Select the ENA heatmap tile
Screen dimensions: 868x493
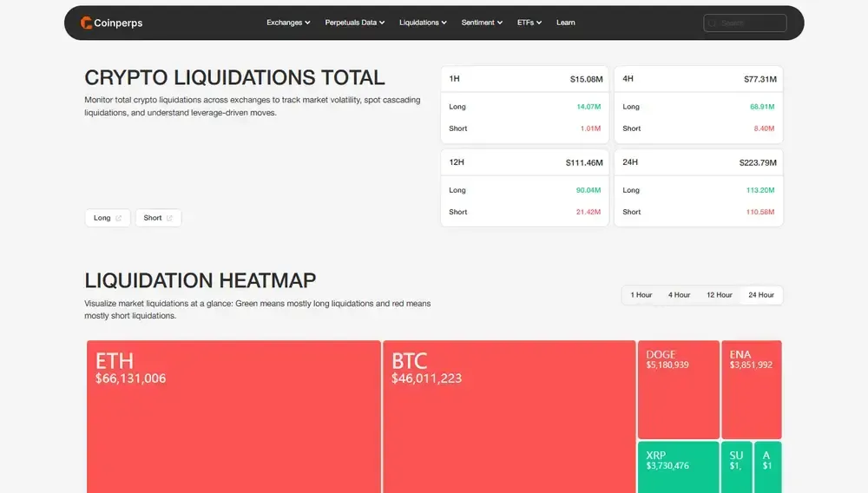coord(752,390)
